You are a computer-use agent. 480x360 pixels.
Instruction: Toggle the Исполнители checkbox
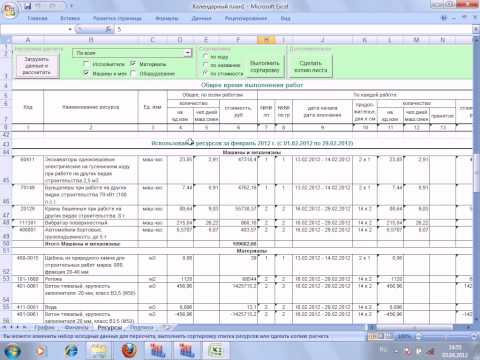[86, 63]
